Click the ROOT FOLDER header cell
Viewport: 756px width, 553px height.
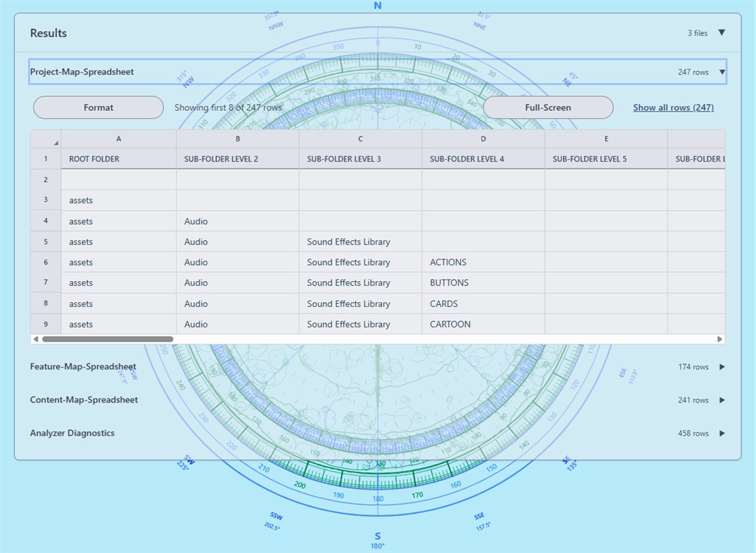[x=119, y=159]
